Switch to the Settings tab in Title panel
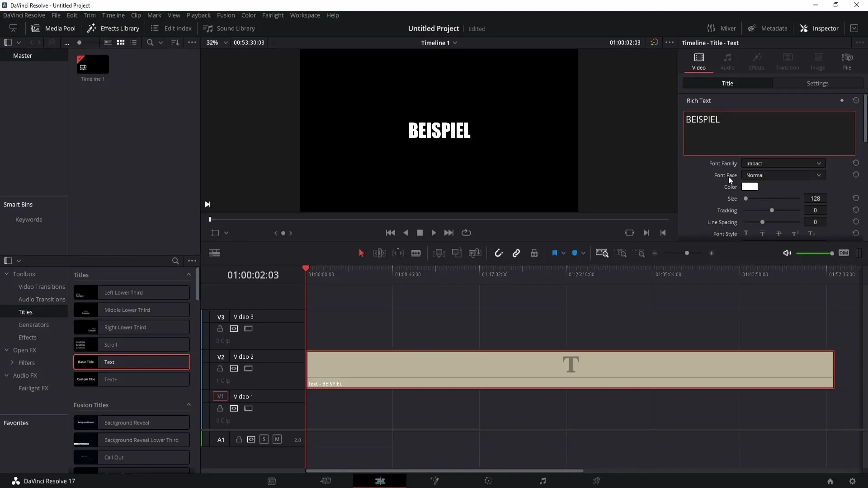The height and width of the screenshot is (488, 868). coord(817,83)
